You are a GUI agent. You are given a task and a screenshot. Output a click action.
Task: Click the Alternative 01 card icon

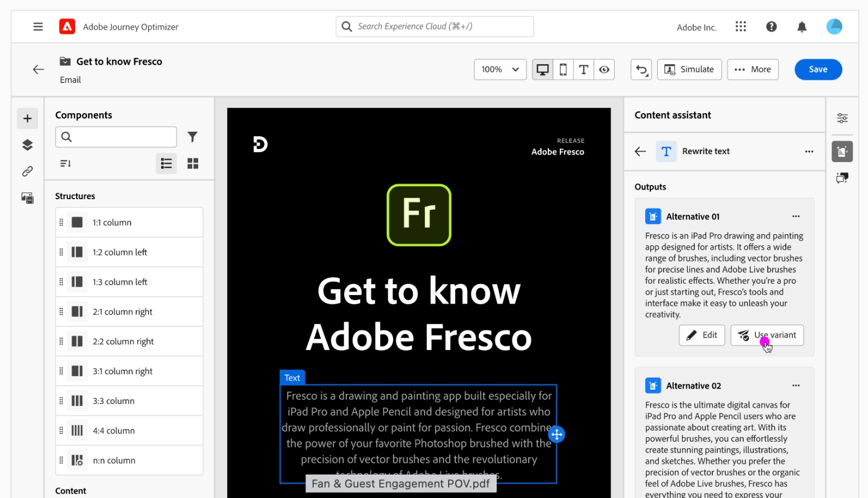(653, 217)
